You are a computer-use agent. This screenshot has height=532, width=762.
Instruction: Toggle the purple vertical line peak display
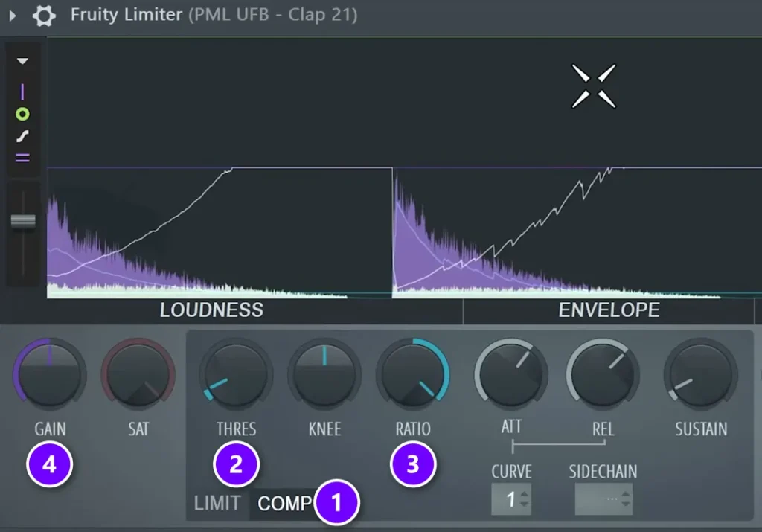click(x=22, y=92)
